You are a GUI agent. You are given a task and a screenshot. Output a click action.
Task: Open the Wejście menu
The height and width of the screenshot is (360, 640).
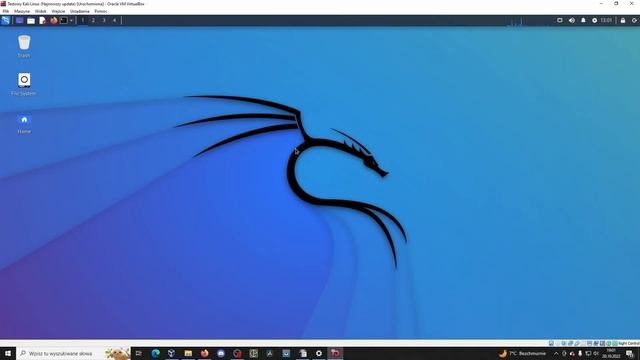coord(58,11)
